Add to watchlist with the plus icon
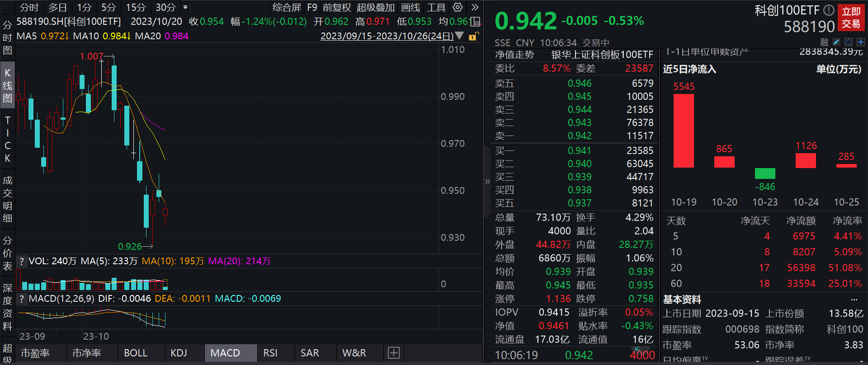Image resolution: width=868 pixels, height=365 pixels. coord(860,42)
